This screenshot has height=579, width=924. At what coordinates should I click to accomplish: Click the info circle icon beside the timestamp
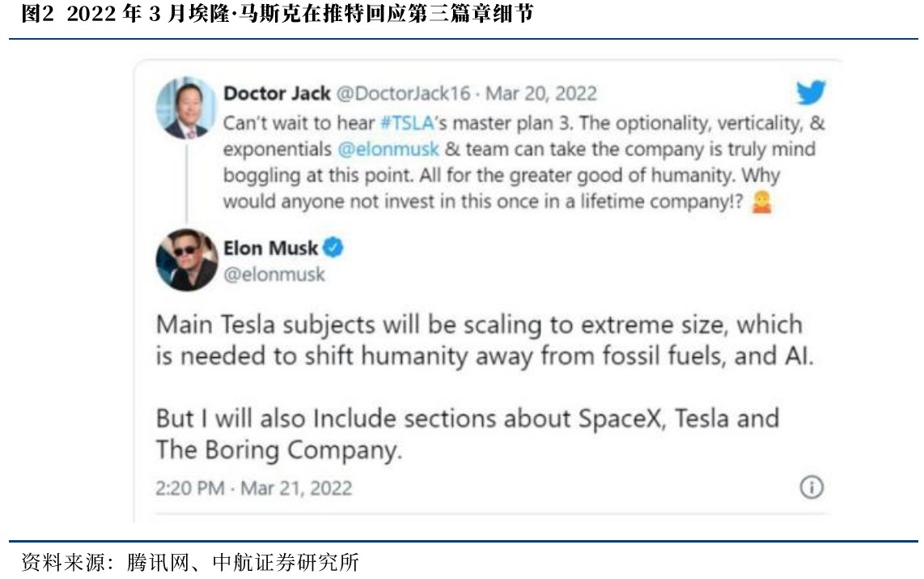click(812, 487)
